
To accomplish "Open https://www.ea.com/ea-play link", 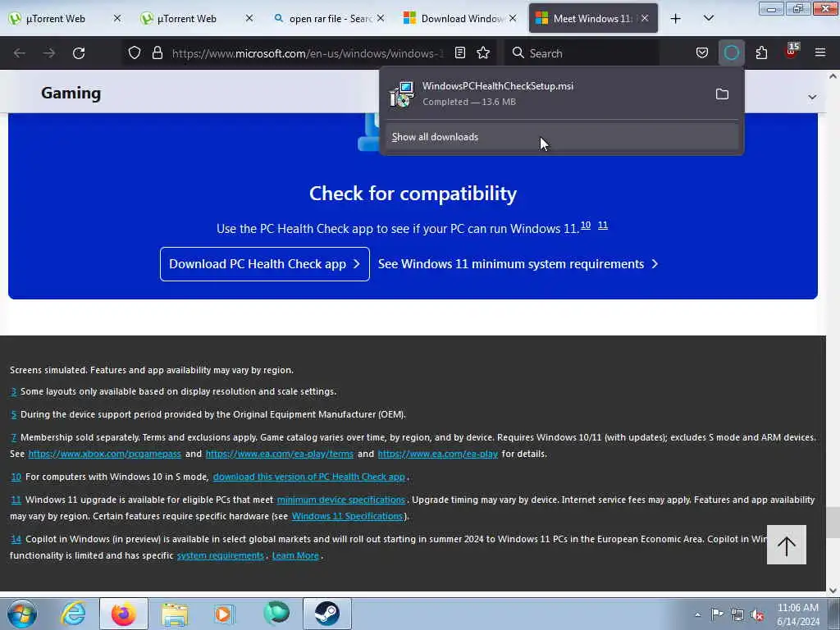I will click(x=438, y=454).
